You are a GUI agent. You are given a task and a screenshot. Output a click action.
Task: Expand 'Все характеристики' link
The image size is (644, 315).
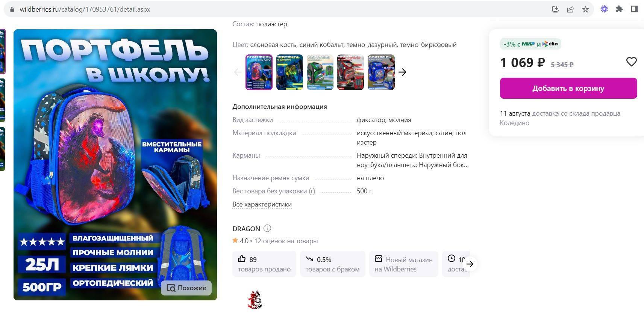262,204
